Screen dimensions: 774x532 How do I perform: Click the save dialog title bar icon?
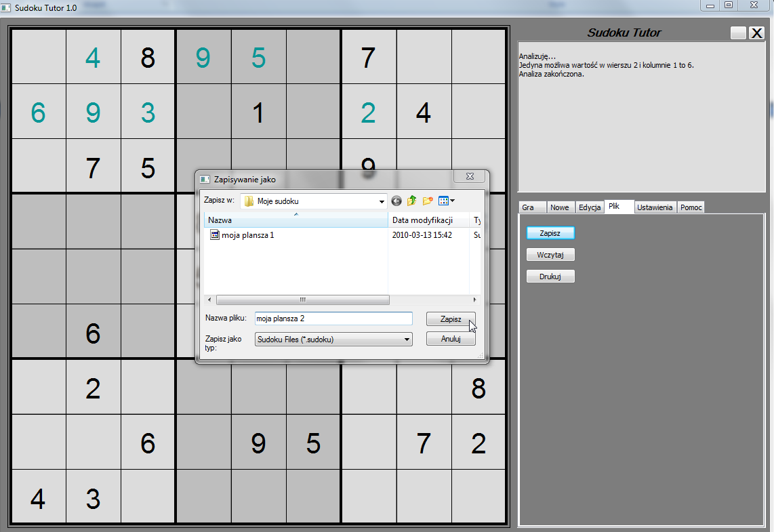coord(205,179)
